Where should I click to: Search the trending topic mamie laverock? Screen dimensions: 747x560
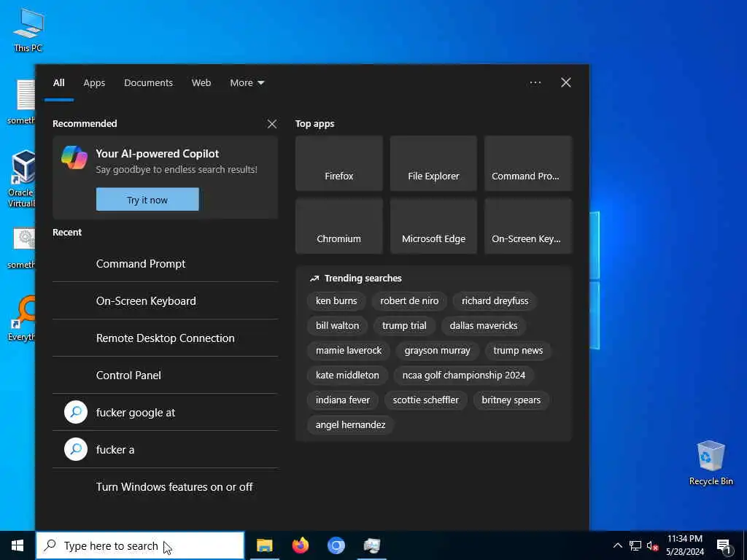(x=349, y=351)
